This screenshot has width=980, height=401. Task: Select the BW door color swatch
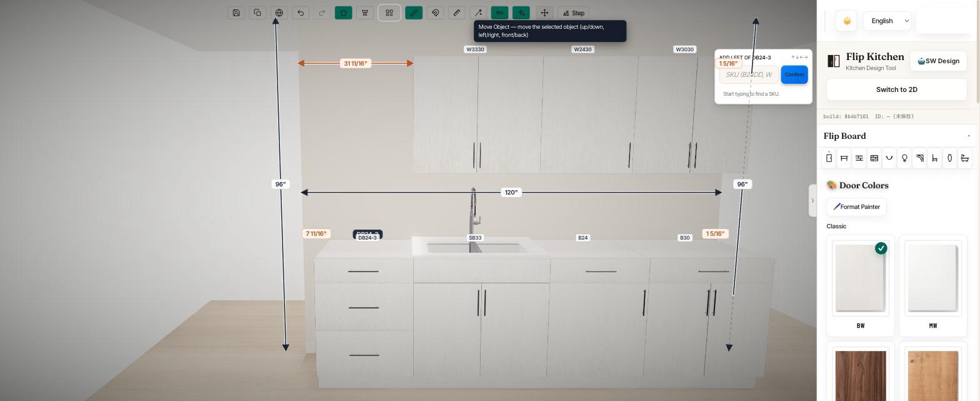coord(861,286)
